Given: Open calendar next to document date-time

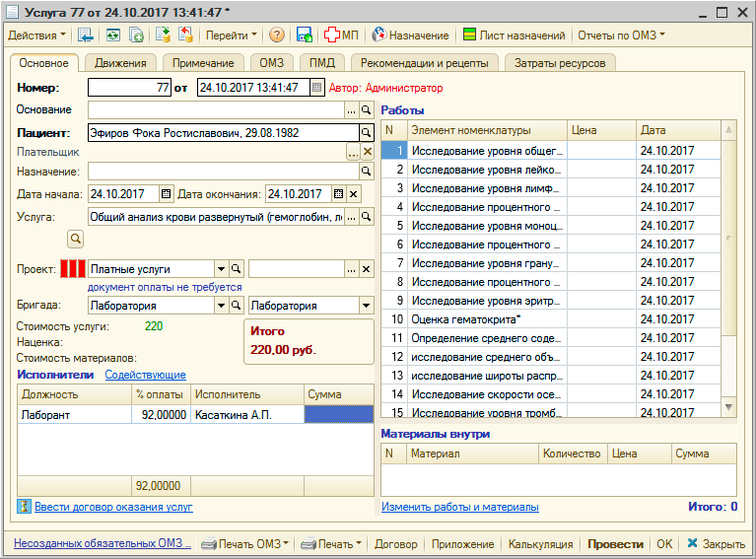Looking at the screenshot, I should (316, 88).
